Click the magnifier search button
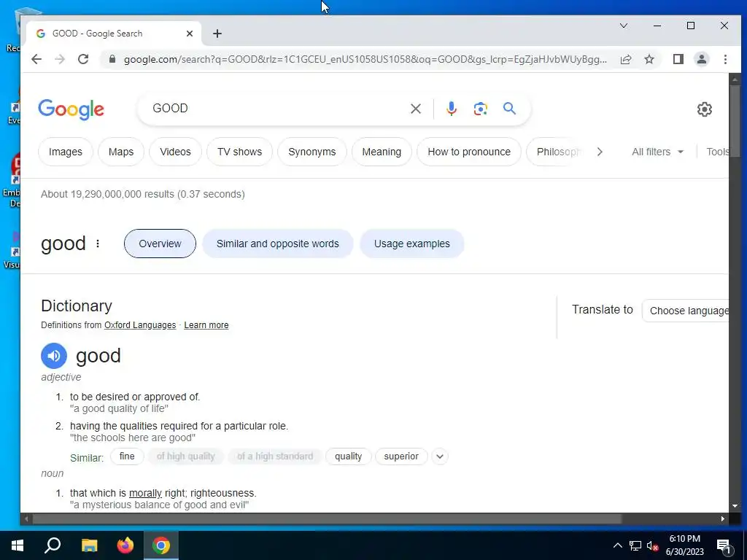747x560 pixels. point(509,109)
